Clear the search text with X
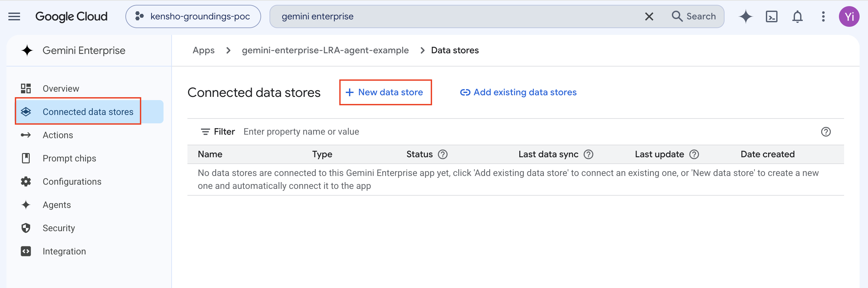868x288 pixels. click(649, 16)
